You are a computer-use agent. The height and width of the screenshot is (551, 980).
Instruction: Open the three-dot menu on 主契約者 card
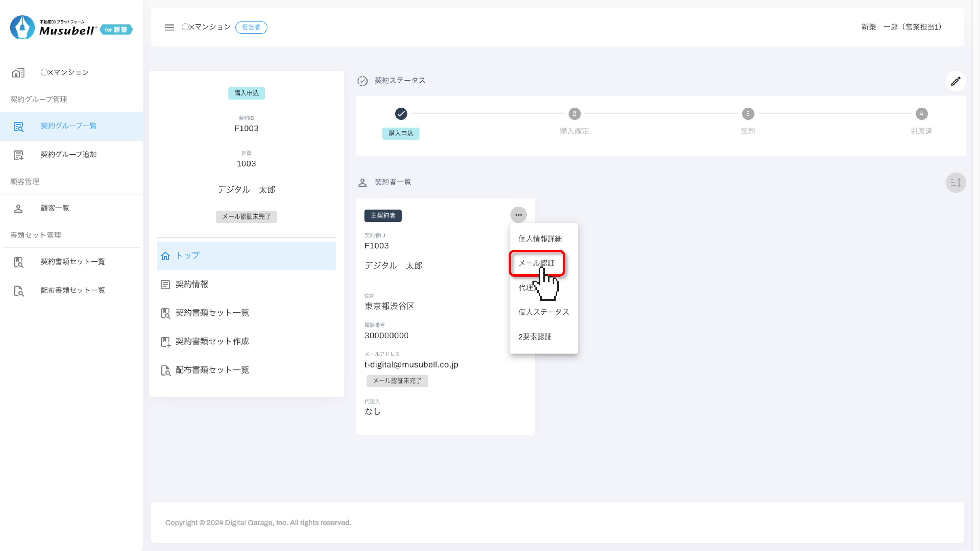[x=518, y=215]
